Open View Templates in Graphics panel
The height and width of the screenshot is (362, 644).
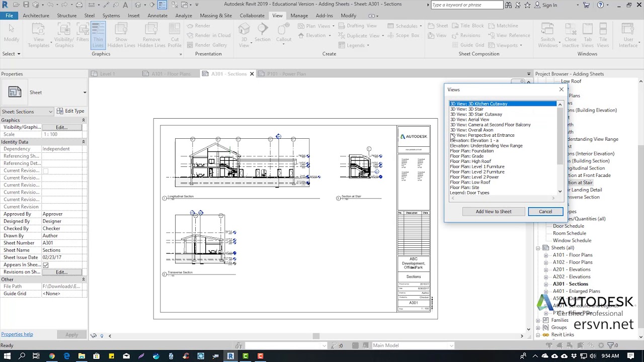pyautogui.click(x=39, y=35)
